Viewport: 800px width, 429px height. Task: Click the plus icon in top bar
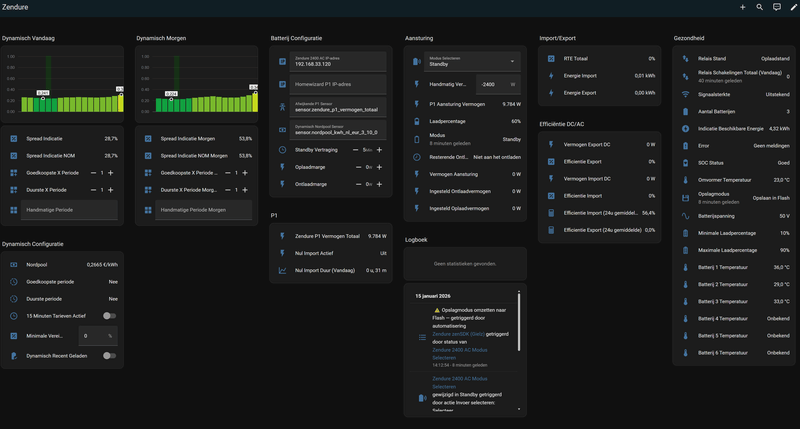[743, 7]
